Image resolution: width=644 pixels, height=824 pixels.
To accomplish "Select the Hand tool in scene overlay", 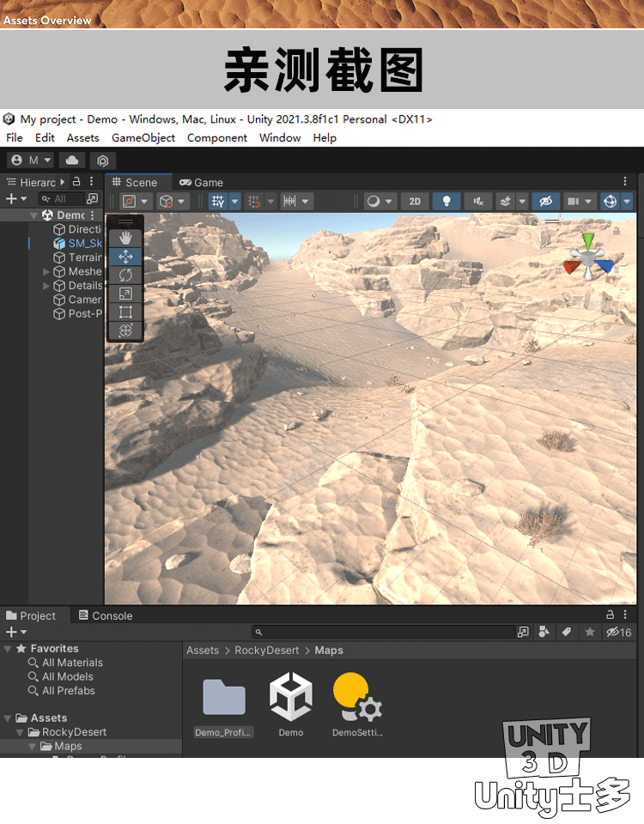I will [125, 237].
